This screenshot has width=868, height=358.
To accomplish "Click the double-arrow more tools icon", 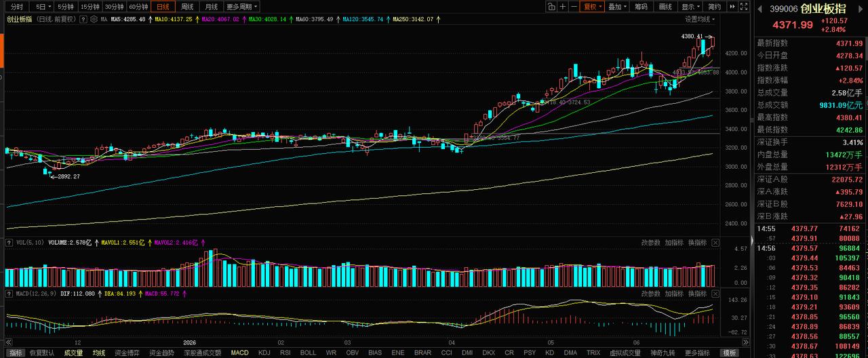I will click(734, 6).
